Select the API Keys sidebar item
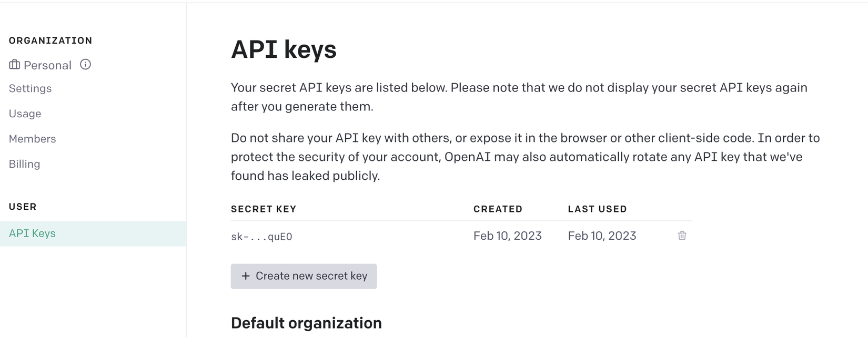This screenshot has height=337, width=868. [32, 233]
